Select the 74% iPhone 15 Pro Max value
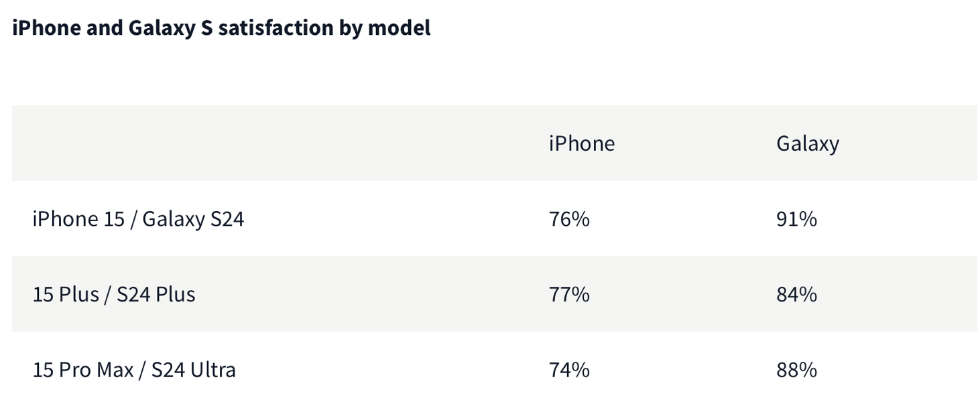 pos(569,370)
